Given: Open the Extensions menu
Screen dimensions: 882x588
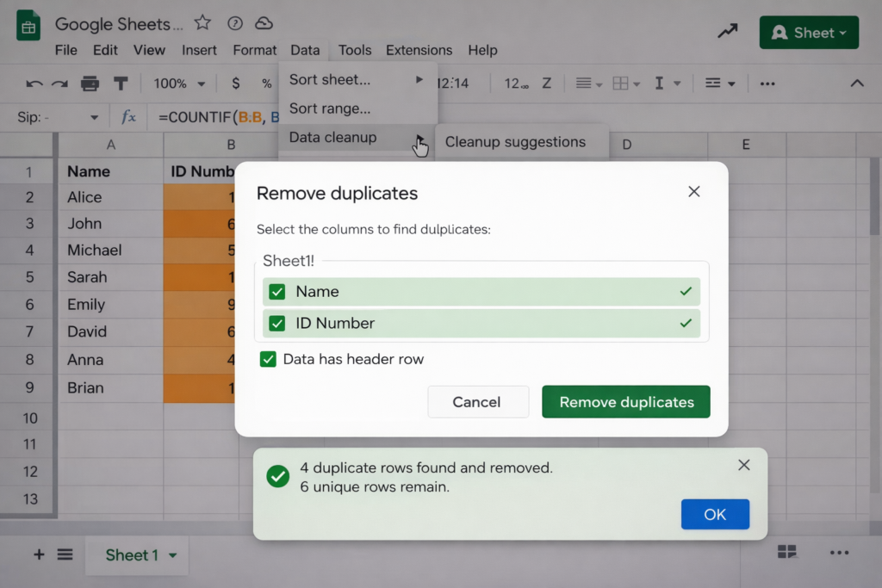Looking at the screenshot, I should tap(419, 50).
